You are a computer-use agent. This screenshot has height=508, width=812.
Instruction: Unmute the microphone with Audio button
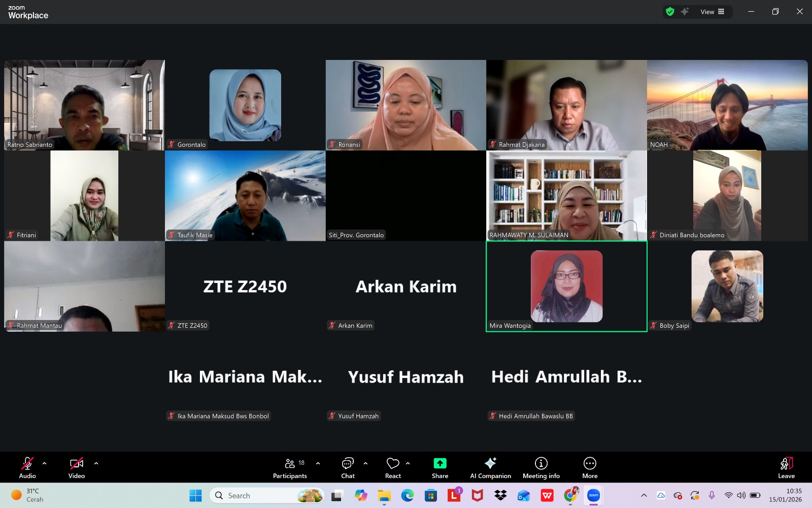tap(27, 467)
